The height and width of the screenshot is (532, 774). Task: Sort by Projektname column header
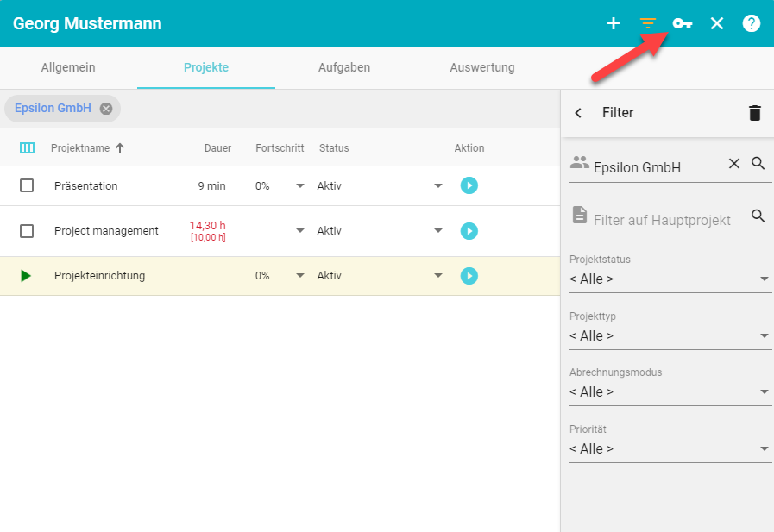point(80,148)
